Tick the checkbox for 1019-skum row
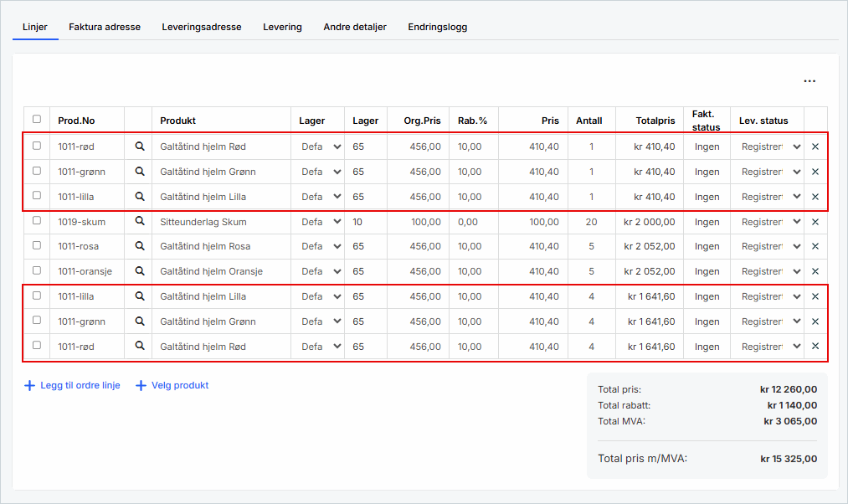 36,221
